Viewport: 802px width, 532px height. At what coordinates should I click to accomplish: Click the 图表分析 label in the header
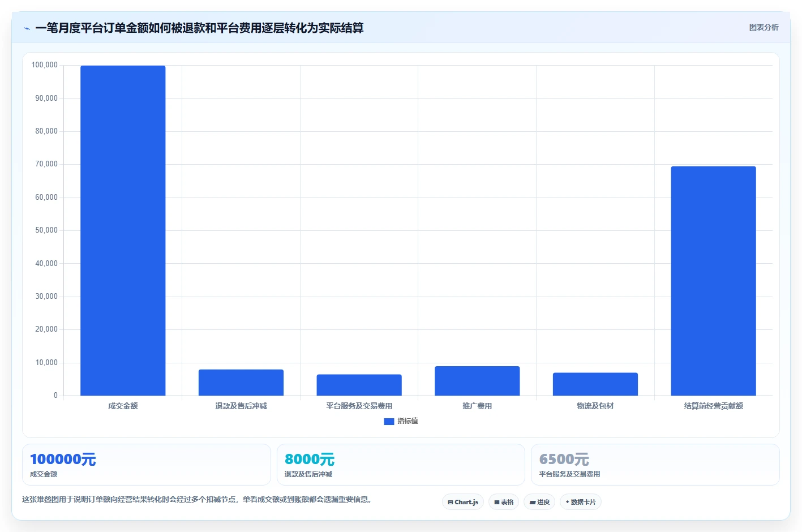click(x=764, y=27)
